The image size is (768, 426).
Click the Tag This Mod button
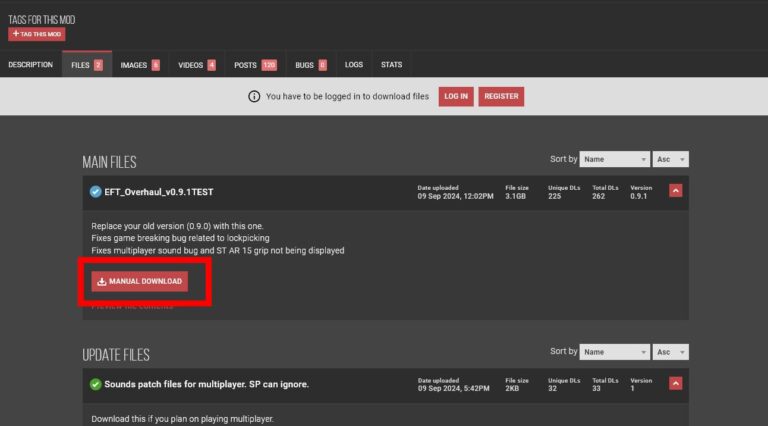coord(37,34)
